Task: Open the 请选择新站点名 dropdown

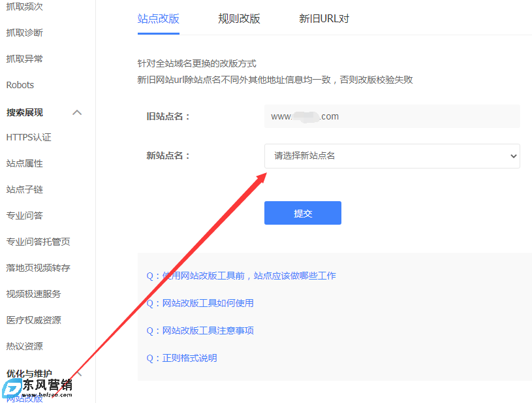Action: coord(392,156)
